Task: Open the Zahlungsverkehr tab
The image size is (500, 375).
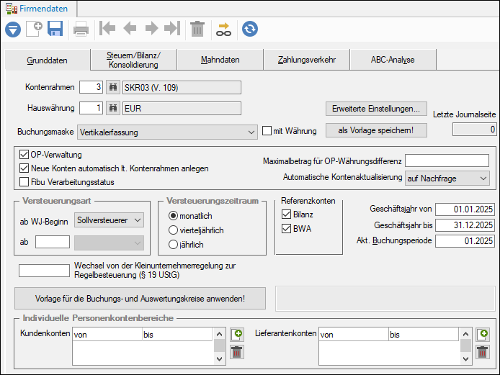Action: [307, 60]
